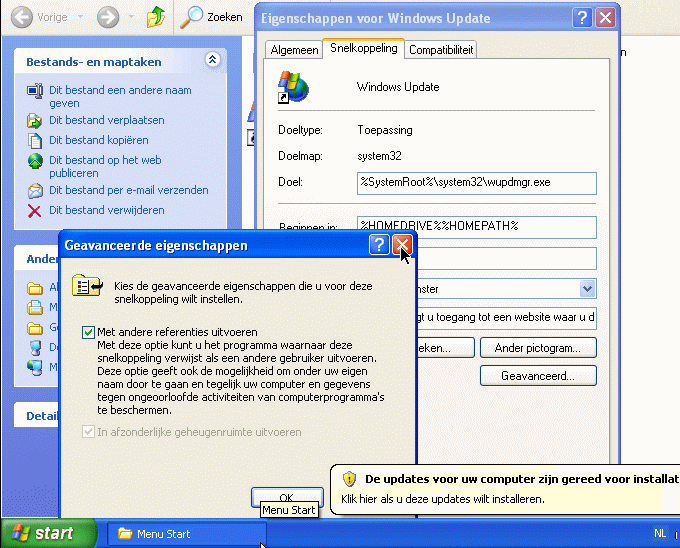Click the red X delete icon
This screenshot has height=548, width=680.
[x=34, y=211]
